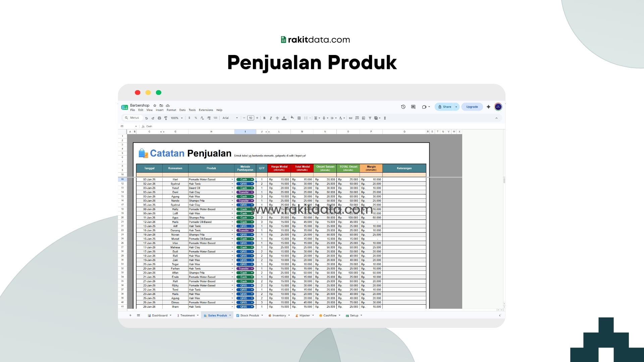The width and height of the screenshot is (644, 362).
Task: Increase decimal places icon
Action: point(209,118)
